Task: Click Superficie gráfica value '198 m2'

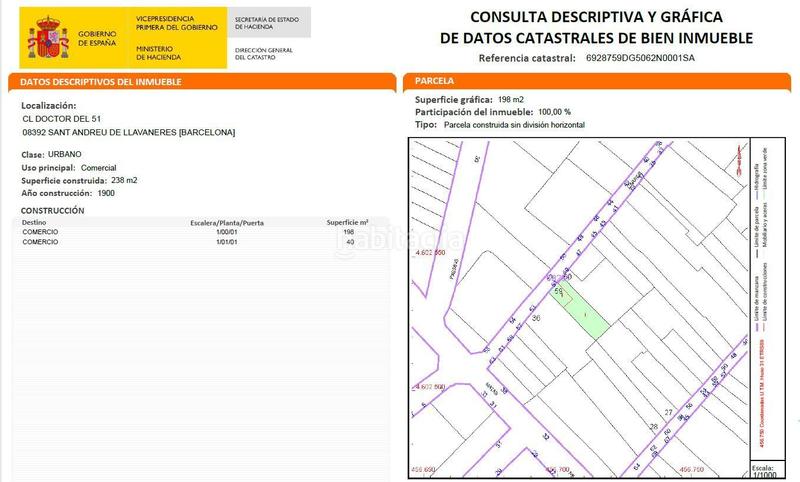Action: click(x=511, y=99)
